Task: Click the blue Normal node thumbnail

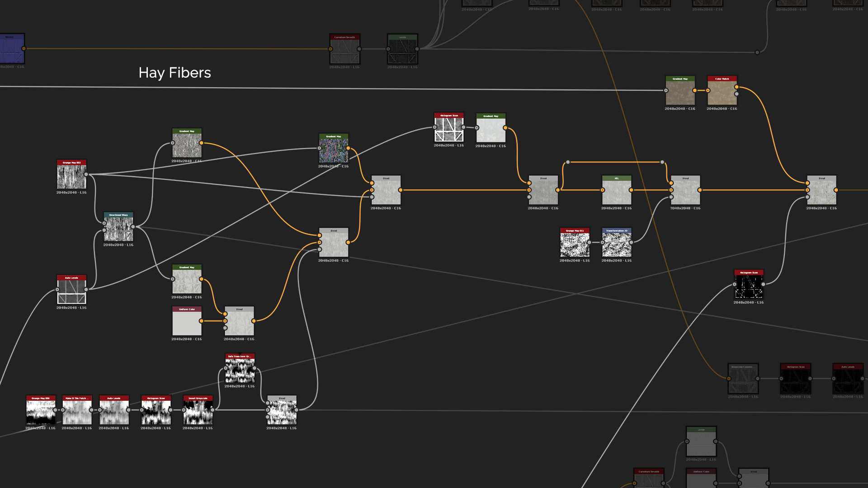Action: (x=11, y=50)
